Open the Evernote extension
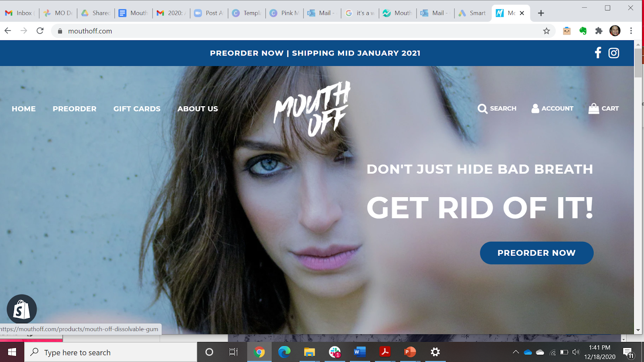Screen dimensions: 644x362 (x=583, y=31)
